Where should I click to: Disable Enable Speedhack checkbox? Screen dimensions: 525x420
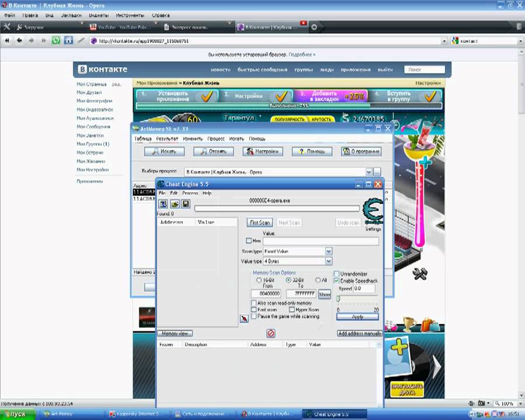tap(337, 281)
